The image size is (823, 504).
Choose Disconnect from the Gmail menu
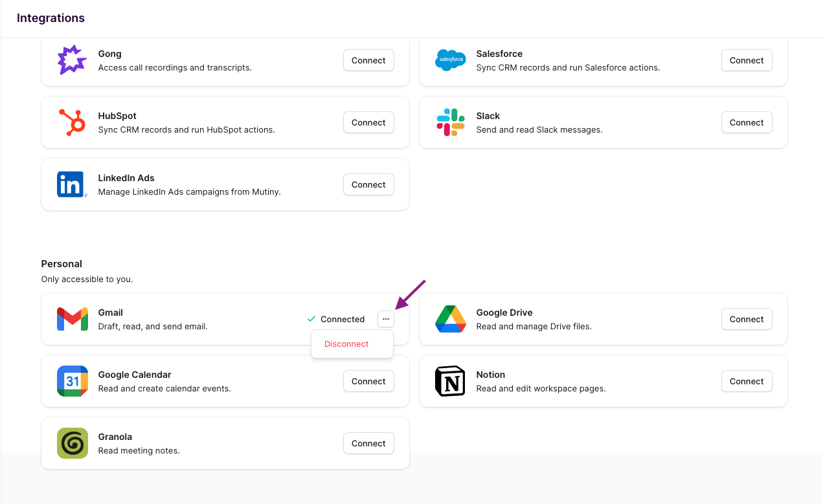coord(346,344)
